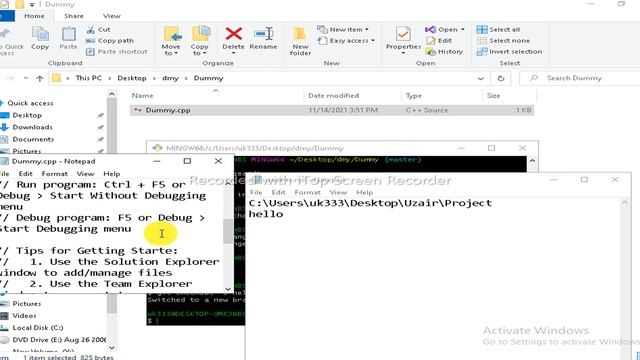The image size is (640, 360).
Task: Sort files by Type column
Action: pyautogui.click(x=413, y=96)
